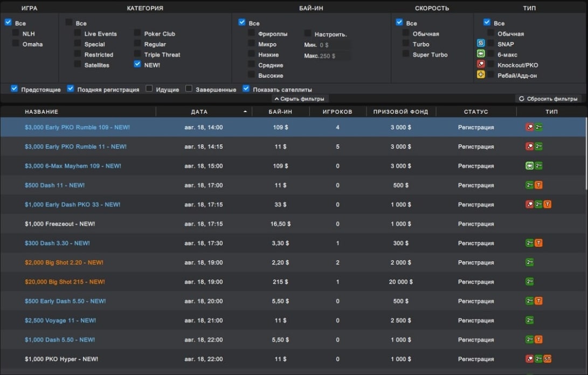
Task: Click orange turbo icon in Early Dash PKO 33 row
Action: pos(548,204)
